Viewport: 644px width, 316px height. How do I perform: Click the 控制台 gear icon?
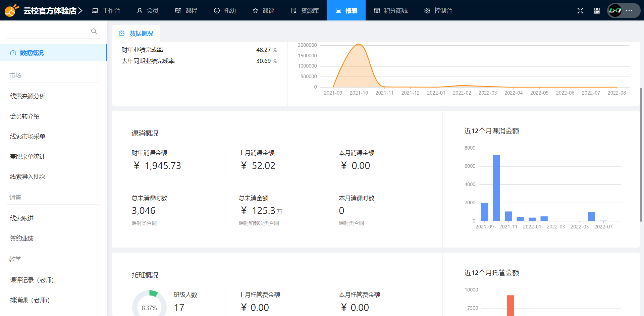click(427, 11)
